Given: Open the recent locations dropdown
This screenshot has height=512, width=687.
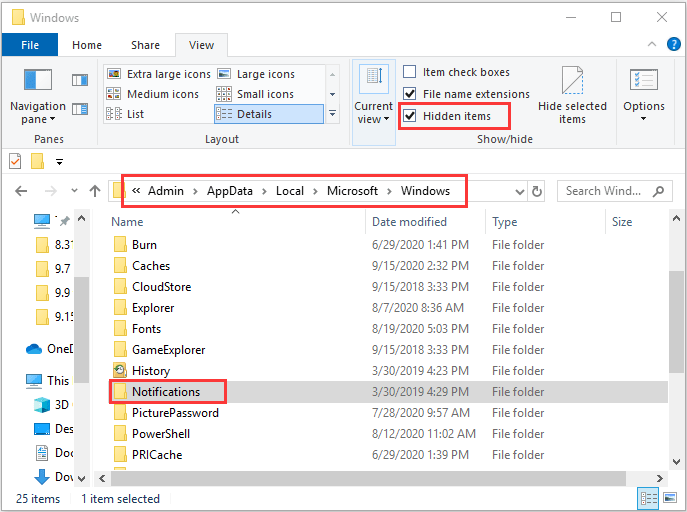Looking at the screenshot, I should [74, 191].
